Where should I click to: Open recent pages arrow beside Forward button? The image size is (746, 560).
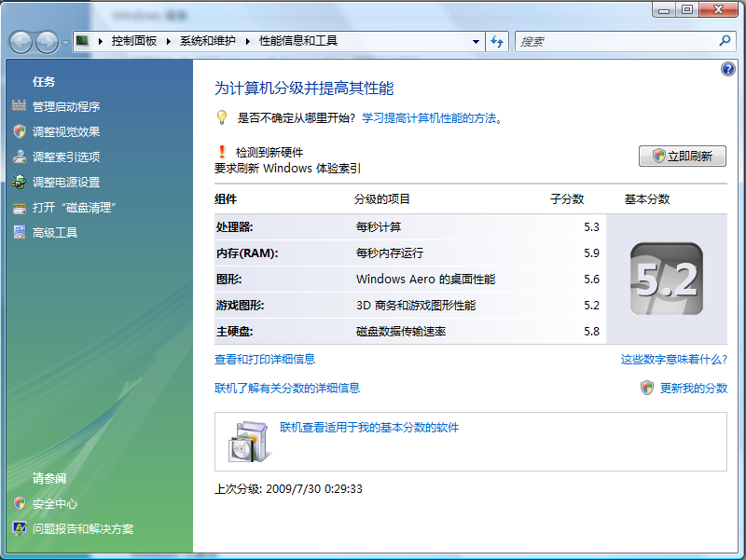(65, 43)
